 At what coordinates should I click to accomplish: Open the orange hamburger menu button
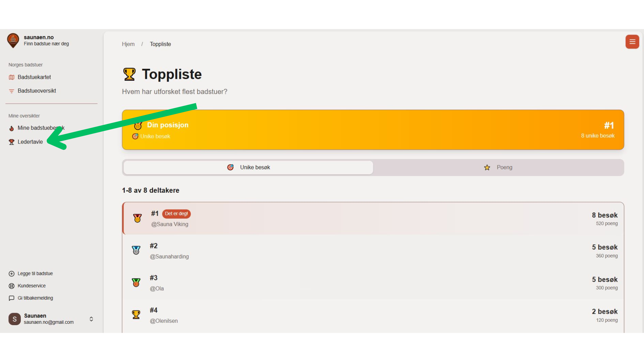[632, 42]
